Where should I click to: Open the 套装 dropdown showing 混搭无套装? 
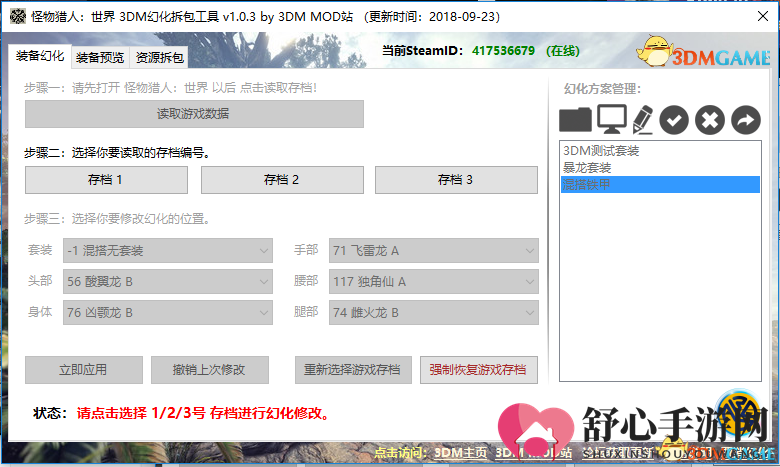[x=168, y=251]
